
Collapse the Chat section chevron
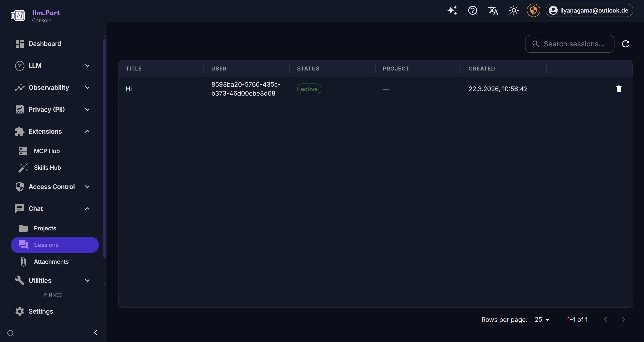click(x=87, y=209)
